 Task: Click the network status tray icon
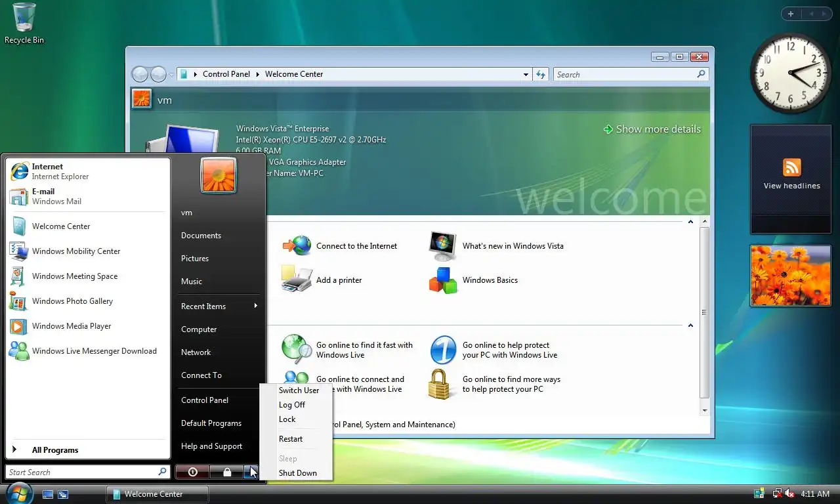point(777,493)
